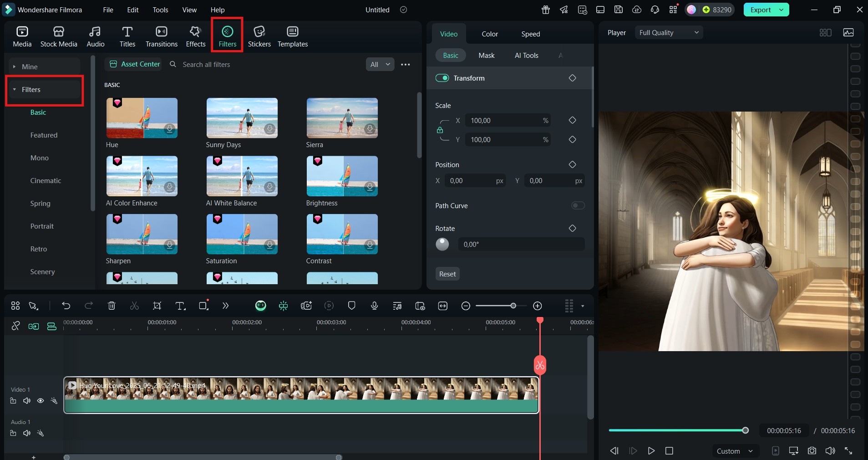Delete the selected clip with trash icon
Viewport: 868px width, 460px height.
pyautogui.click(x=112, y=306)
